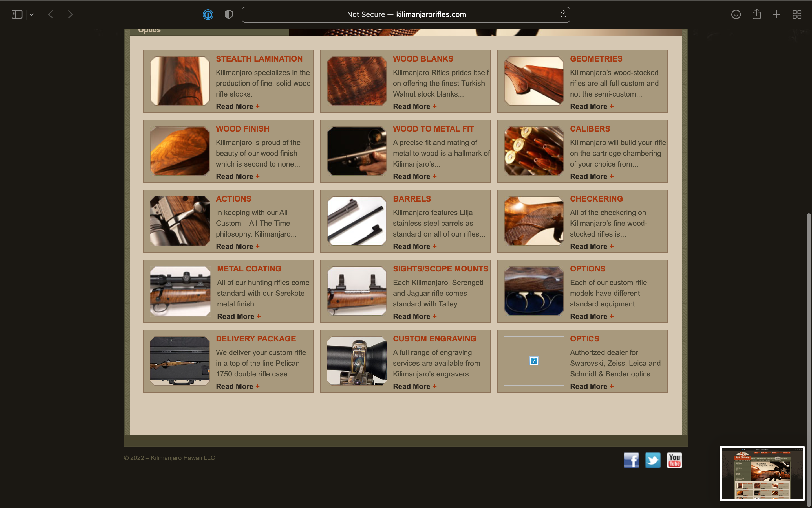Screen dimensions: 812x508
Task: Visit the Twitter page icon
Action: pyautogui.click(x=653, y=460)
